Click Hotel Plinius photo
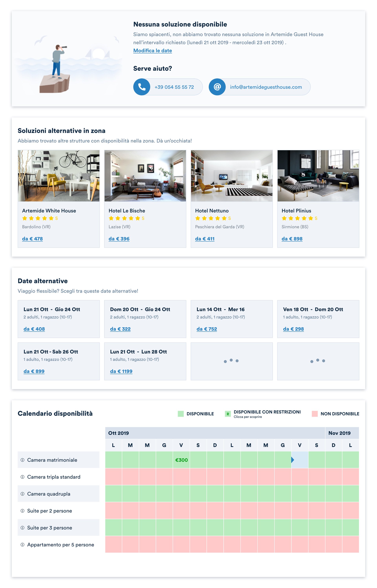377x588 pixels. pos(318,176)
